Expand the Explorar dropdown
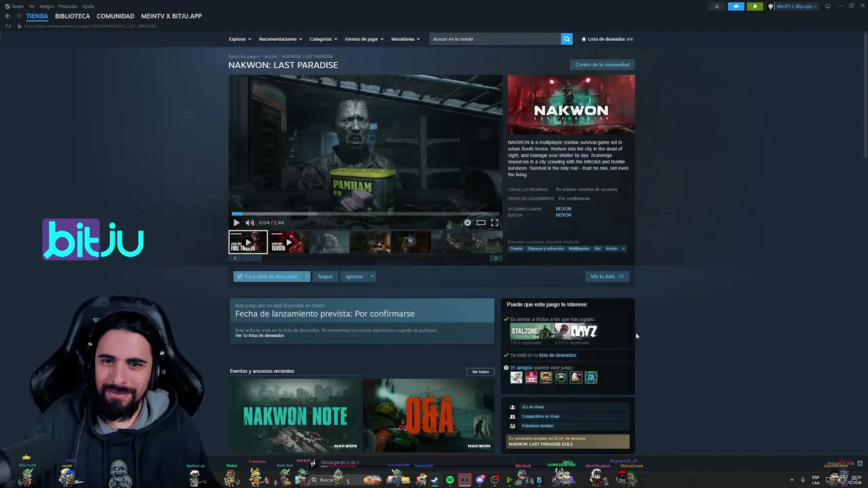 (x=240, y=39)
